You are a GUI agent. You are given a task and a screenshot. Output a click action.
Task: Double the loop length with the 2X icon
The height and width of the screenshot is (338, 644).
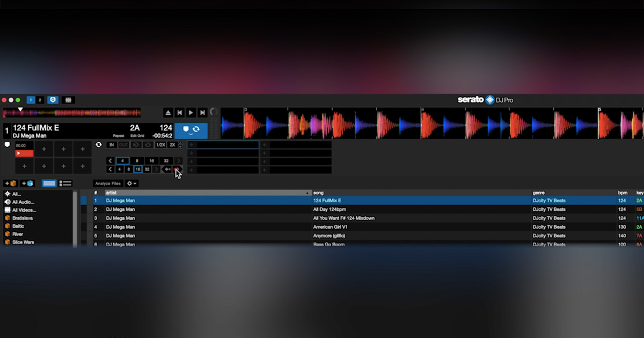point(172,144)
